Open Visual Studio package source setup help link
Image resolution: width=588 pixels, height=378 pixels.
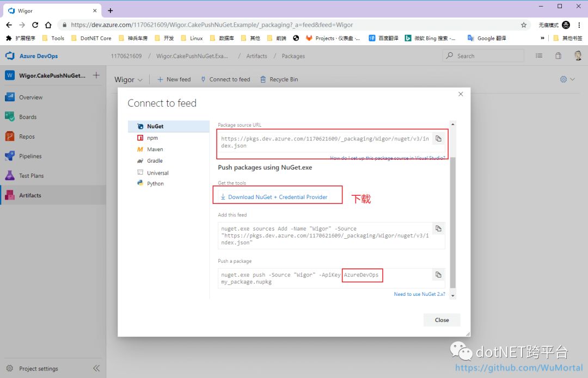pyautogui.click(x=388, y=158)
